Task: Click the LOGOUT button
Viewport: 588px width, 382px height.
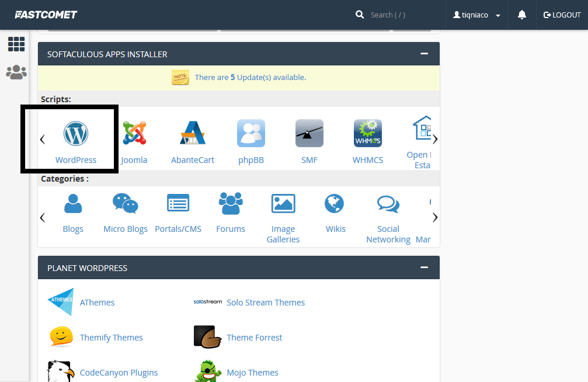Action: coord(562,15)
